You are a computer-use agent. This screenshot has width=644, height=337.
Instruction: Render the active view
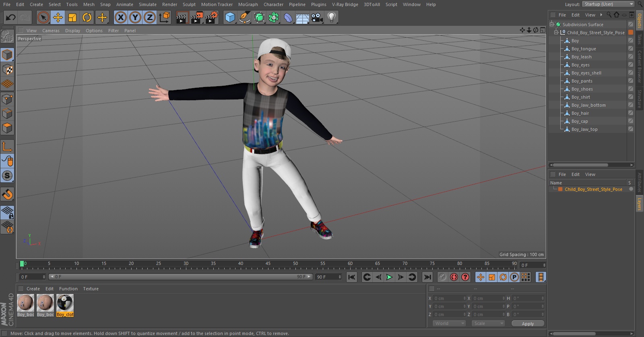coord(182,17)
